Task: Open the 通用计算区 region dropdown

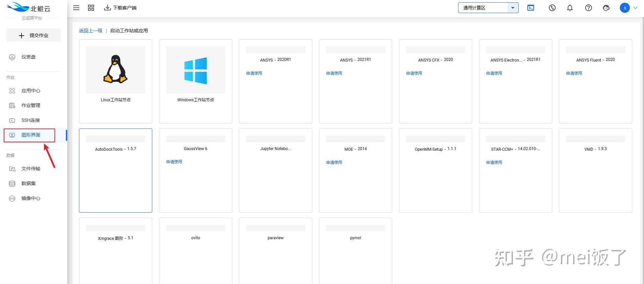Action: click(x=488, y=8)
